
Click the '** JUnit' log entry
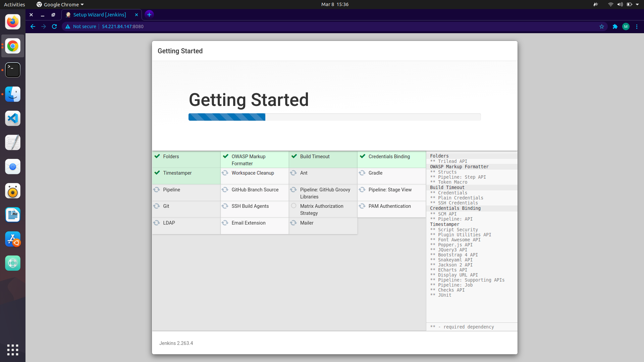[x=441, y=295]
